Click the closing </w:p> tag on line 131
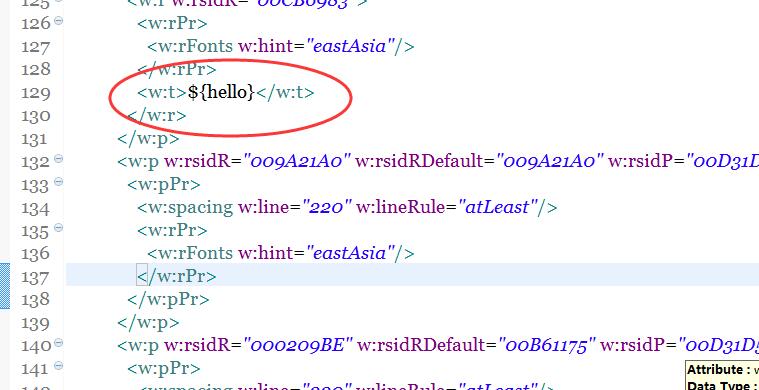 point(148,138)
